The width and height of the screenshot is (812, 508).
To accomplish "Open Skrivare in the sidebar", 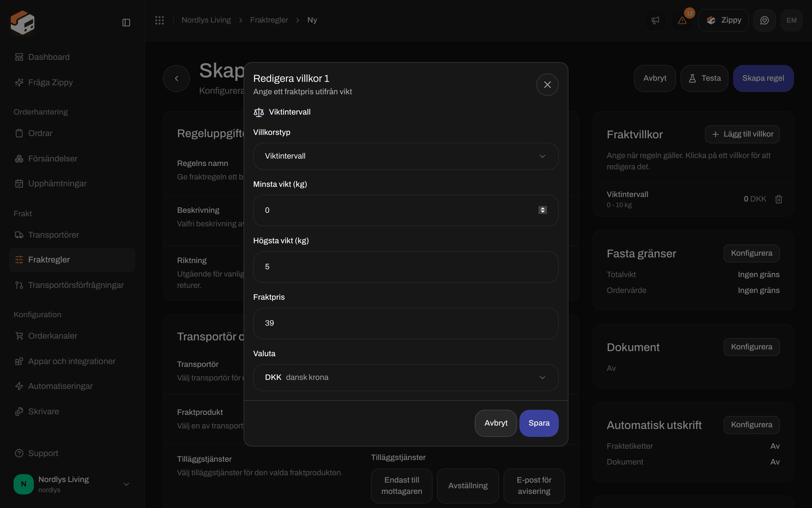I will click(72, 411).
